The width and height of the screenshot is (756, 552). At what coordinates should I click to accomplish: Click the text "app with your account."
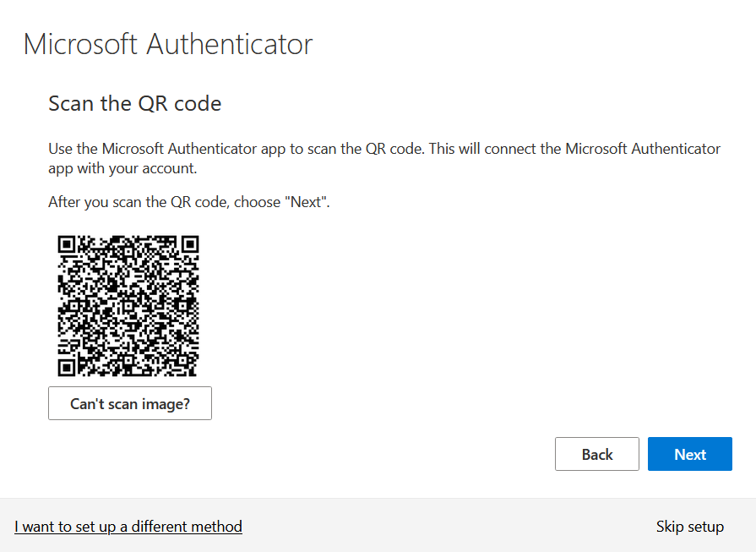(x=122, y=168)
